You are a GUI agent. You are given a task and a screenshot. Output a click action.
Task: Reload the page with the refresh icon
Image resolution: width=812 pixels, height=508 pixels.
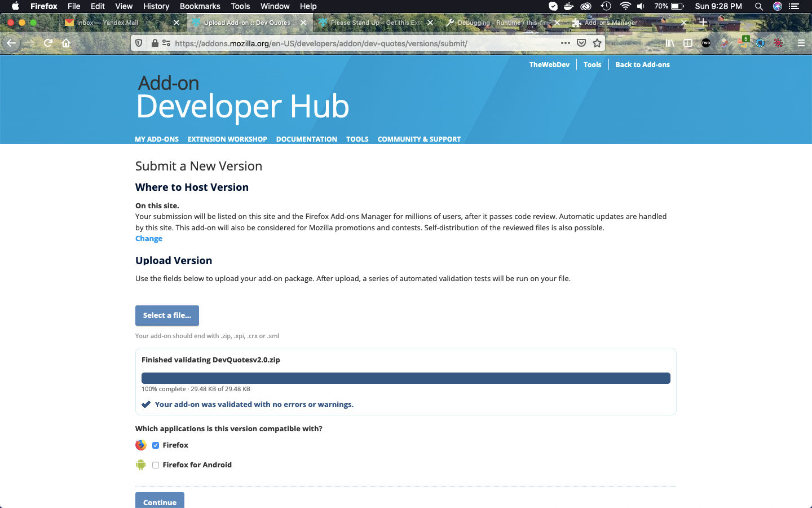pyautogui.click(x=48, y=43)
